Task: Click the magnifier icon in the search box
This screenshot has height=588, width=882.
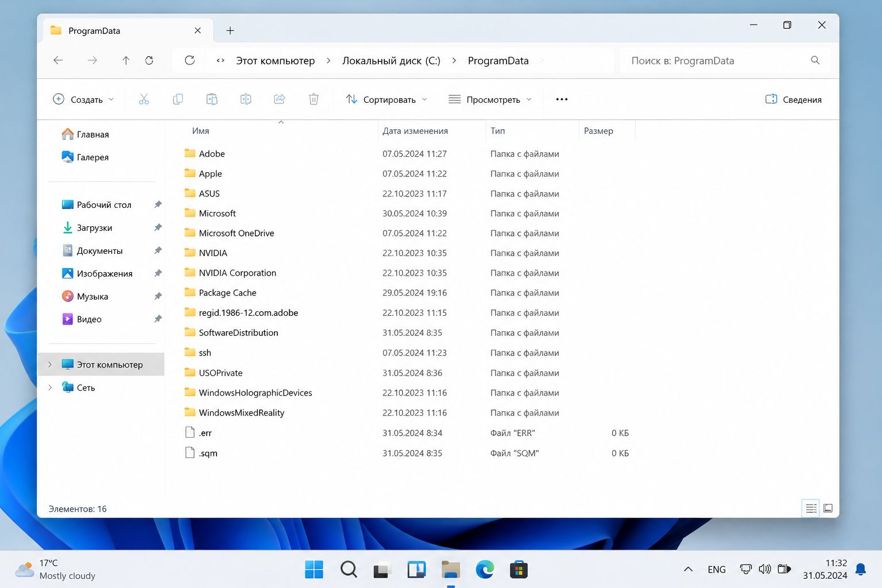Action: click(815, 60)
